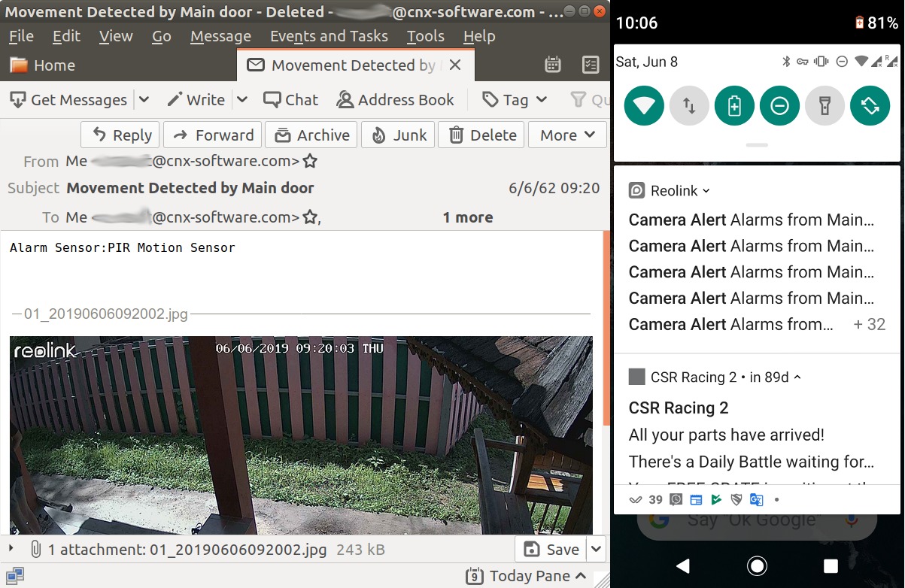Star the sender contact in From line
Viewport: 905px width, 588px height.
pos(310,161)
